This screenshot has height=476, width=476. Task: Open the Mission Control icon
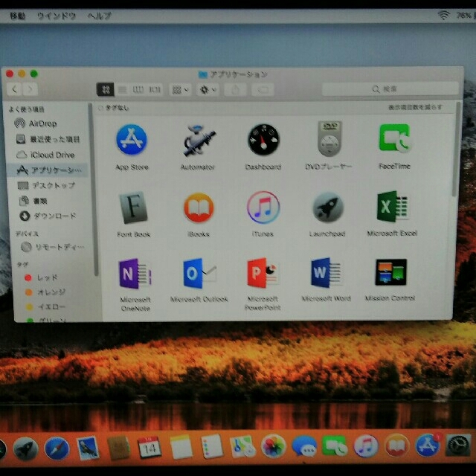tap(390, 272)
